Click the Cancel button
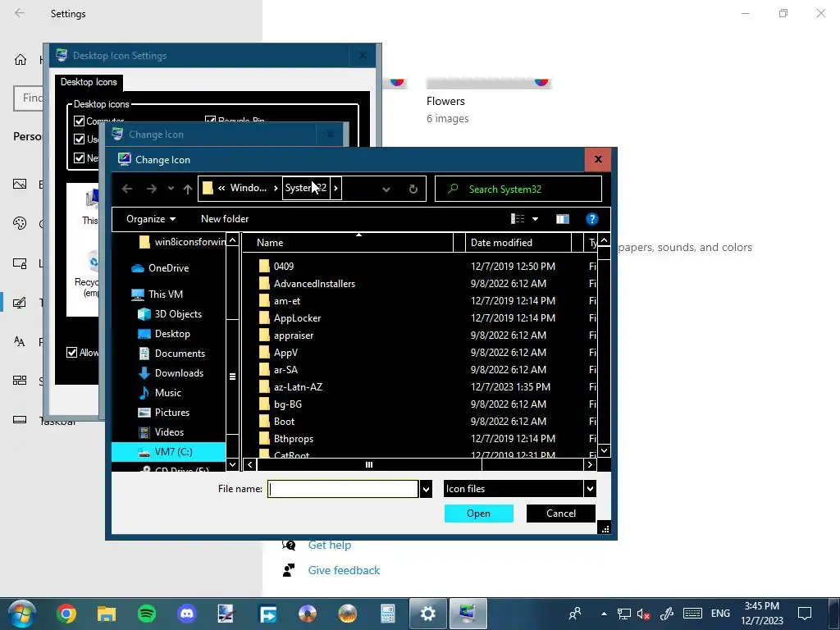840x630 pixels. 561,514
